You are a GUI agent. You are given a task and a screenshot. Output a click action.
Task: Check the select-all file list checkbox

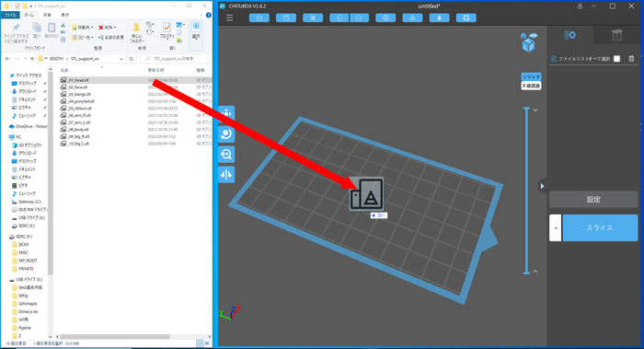click(617, 59)
